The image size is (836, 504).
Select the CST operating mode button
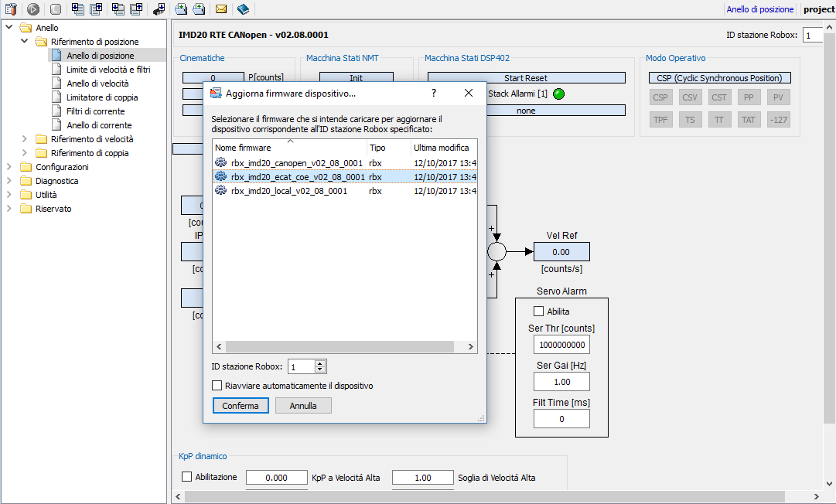(719, 97)
